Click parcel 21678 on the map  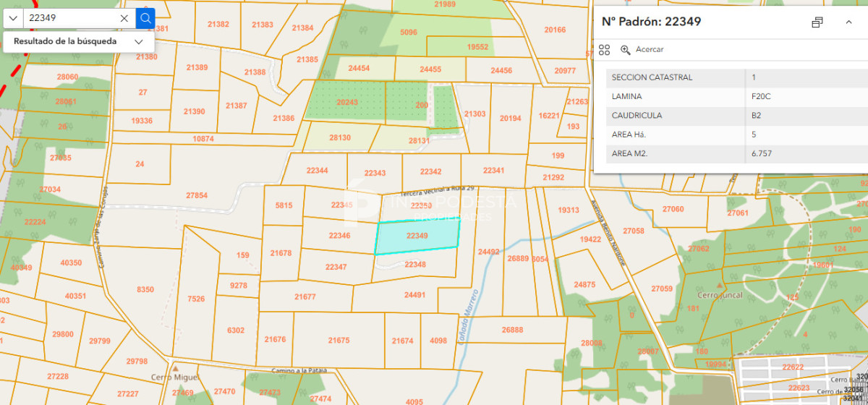pos(281,253)
